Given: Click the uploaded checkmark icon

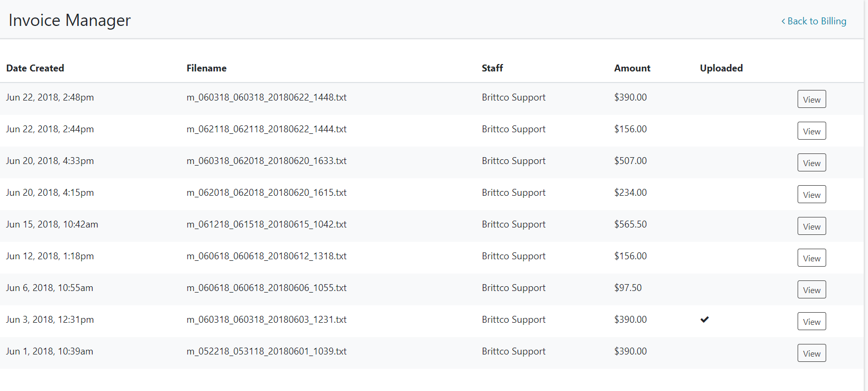Looking at the screenshot, I should tap(704, 320).
